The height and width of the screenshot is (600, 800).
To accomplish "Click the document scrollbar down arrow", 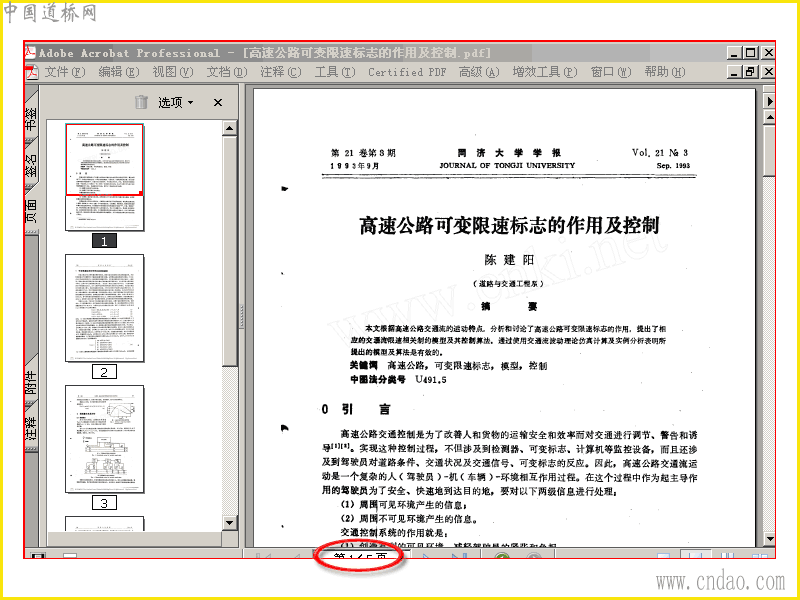I will 769,538.
